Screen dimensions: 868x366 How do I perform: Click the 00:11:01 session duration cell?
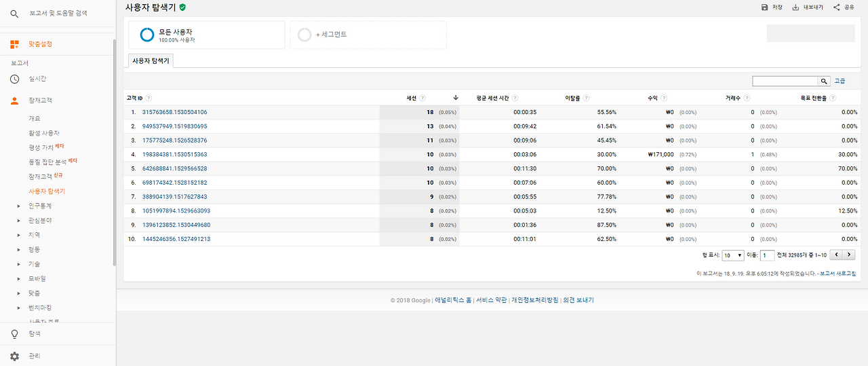[525, 239]
